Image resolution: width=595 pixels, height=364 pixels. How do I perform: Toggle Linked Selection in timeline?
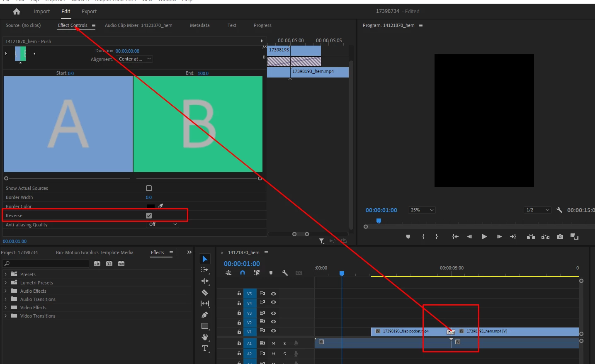257,273
